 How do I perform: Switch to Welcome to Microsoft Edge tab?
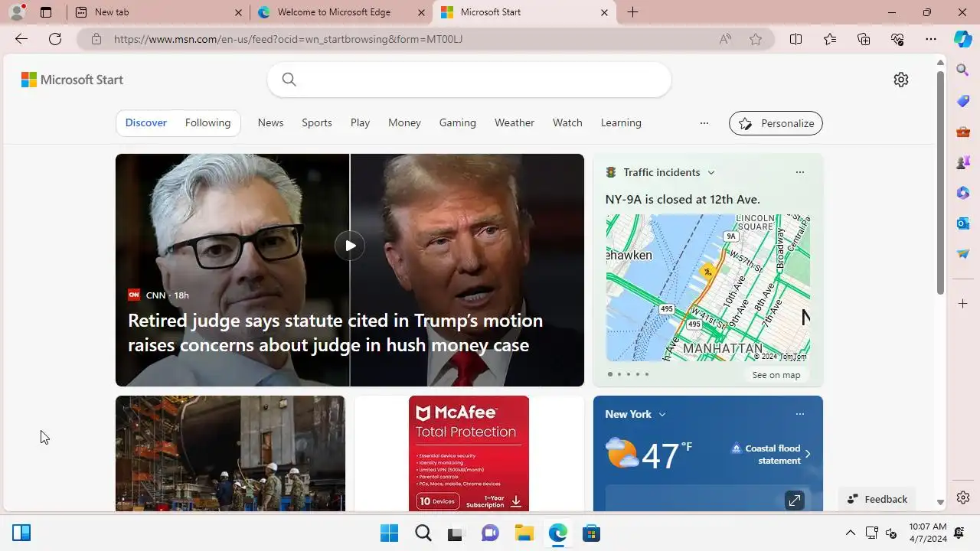click(x=341, y=12)
